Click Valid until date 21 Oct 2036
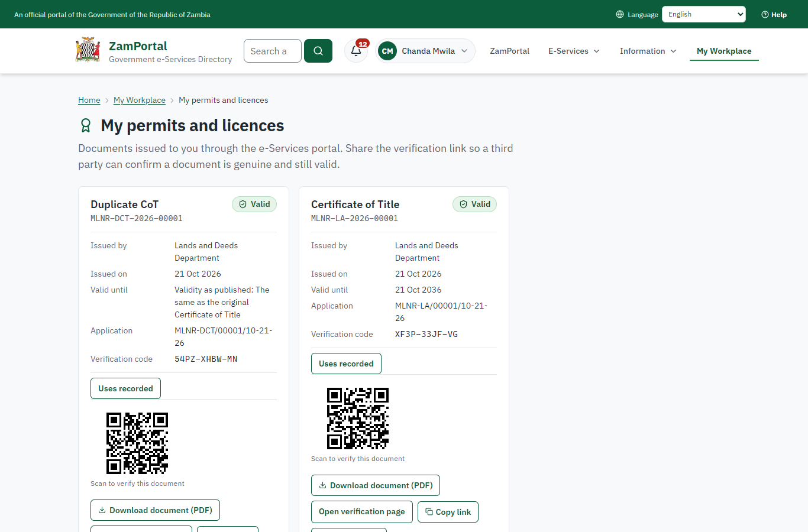This screenshot has width=808, height=532. [418, 290]
